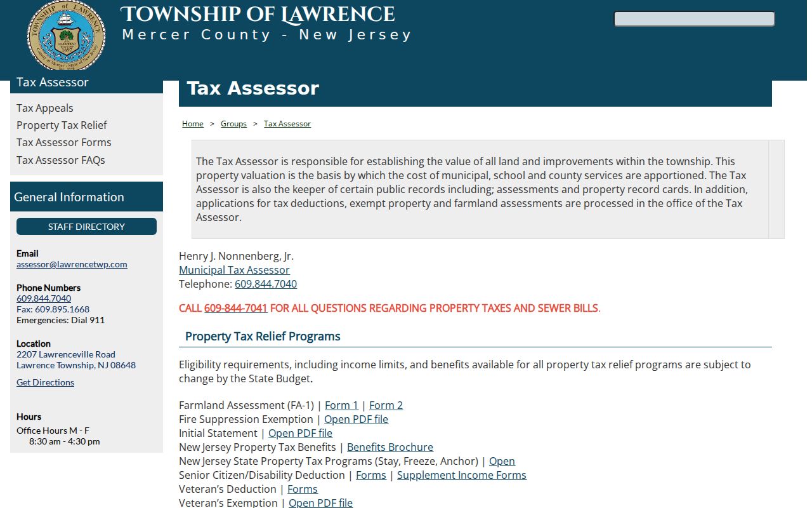Open the Benefits Brochure link
Screen dimensions: 812x508
click(390, 447)
